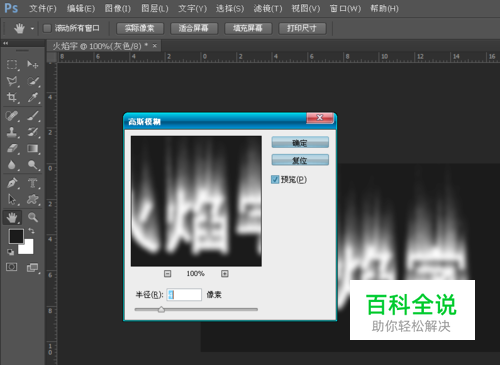The image size is (500, 365).
Task: Select the Blur tool
Action: point(12,165)
